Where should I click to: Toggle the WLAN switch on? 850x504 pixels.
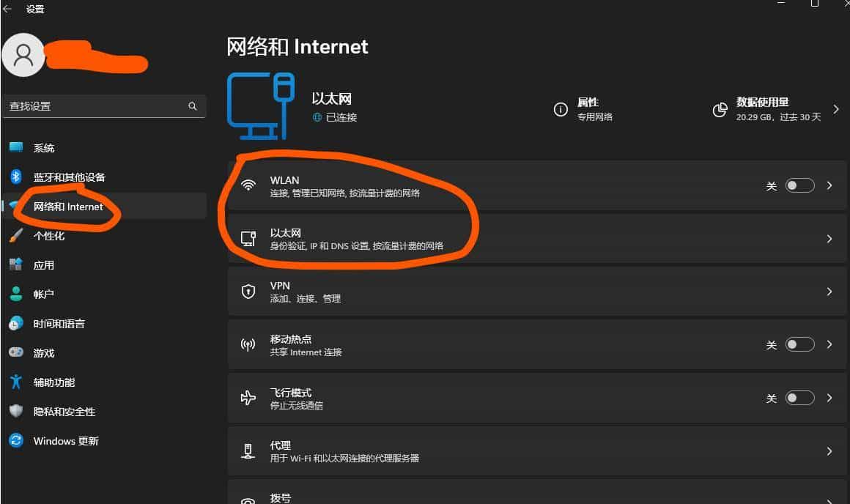click(799, 186)
